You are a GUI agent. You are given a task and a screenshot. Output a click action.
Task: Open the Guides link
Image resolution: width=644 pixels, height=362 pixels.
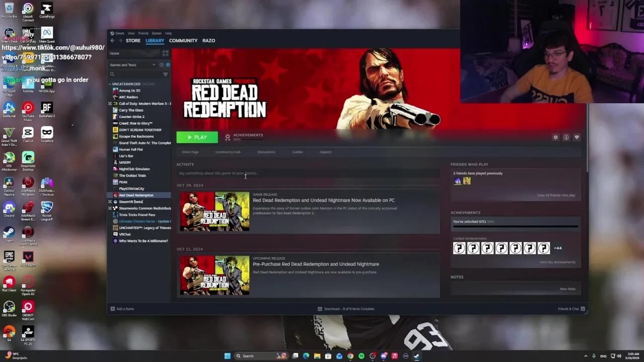click(x=297, y=152)
